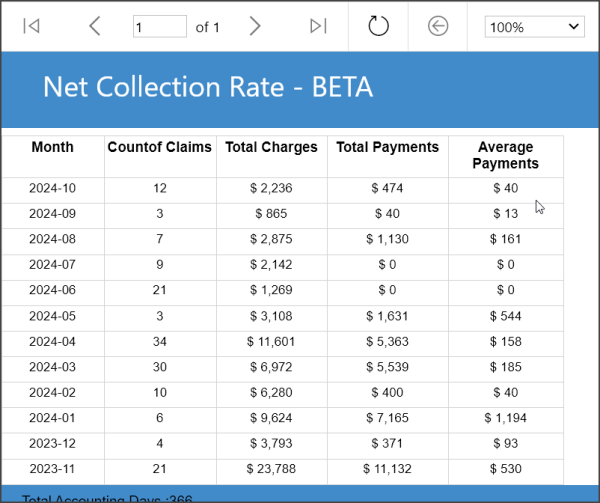Select the 2024-01 month row

coord(52,418)
